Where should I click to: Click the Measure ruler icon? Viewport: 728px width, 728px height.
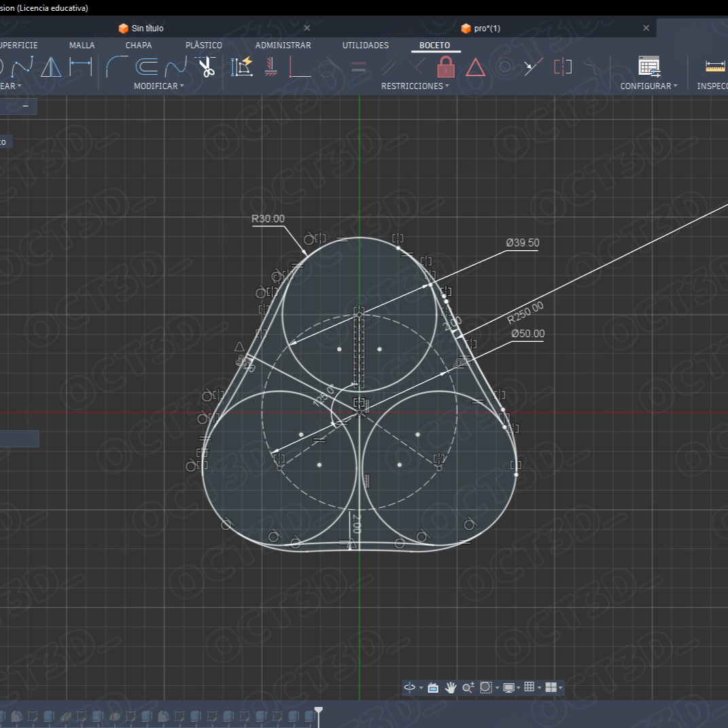point(715,67)
